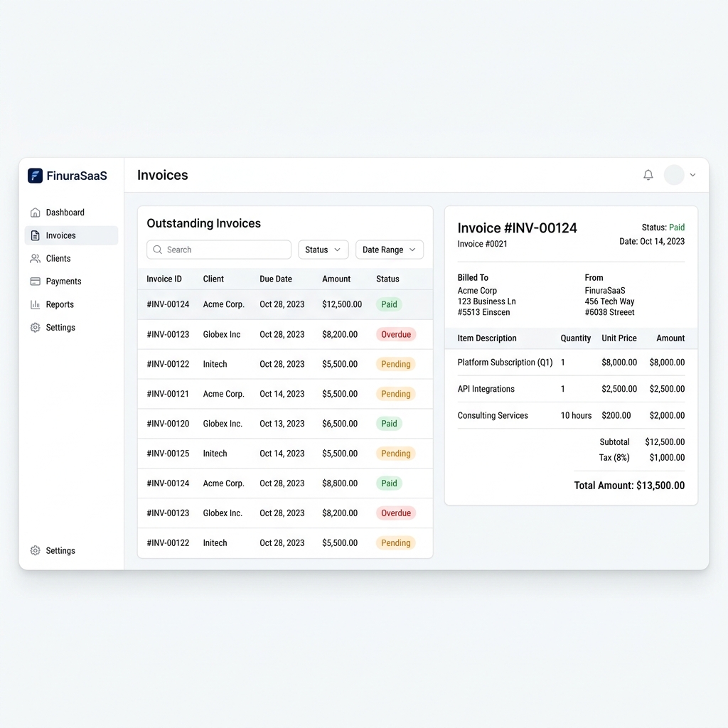Screen dimensions: 728x728
Task: Click the Overdue badge on the Globex Inc row
Action: pyautogui.click(x=396, y=334)
